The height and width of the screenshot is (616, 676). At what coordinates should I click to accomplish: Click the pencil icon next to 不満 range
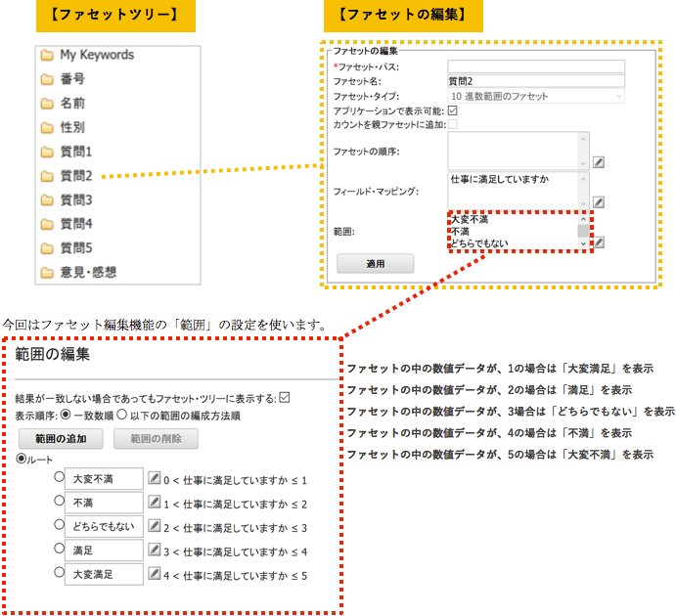(154, 503)
